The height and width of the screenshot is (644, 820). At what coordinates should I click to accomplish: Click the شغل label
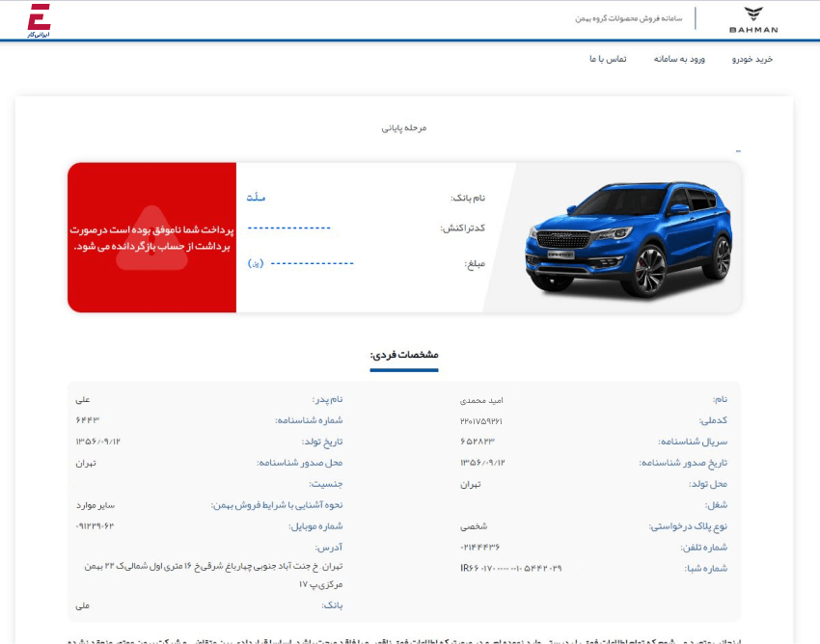[x=716, y=505]
